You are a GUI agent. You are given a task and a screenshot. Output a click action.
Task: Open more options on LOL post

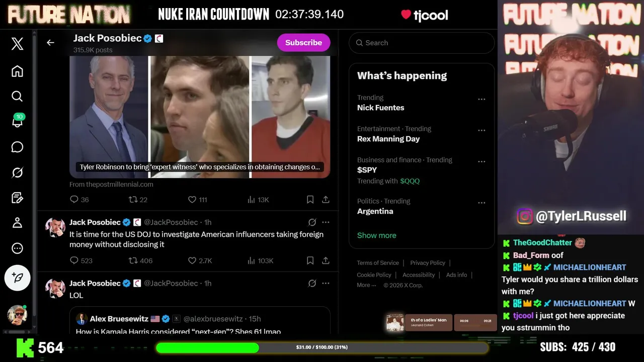coord(326,283)
